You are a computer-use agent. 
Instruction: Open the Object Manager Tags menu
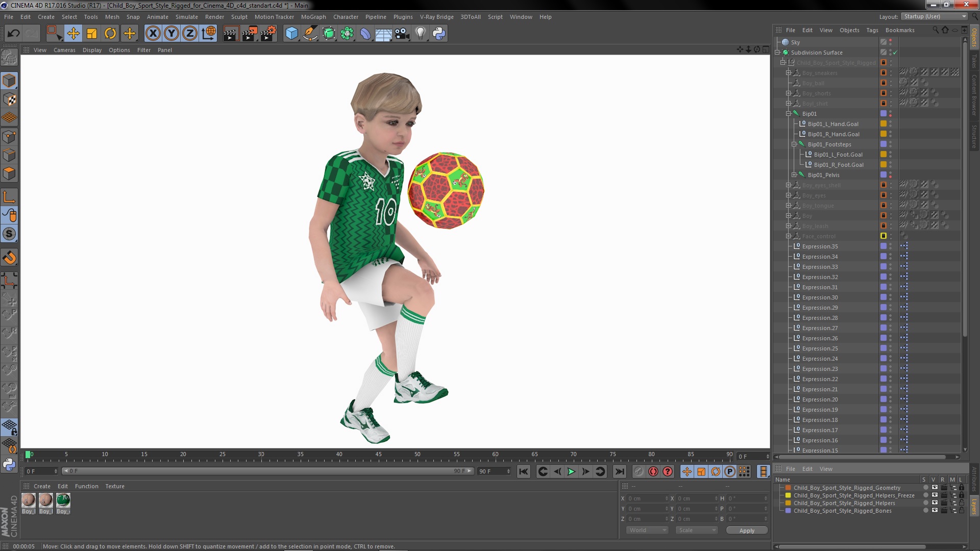click(x=872, y=30)
